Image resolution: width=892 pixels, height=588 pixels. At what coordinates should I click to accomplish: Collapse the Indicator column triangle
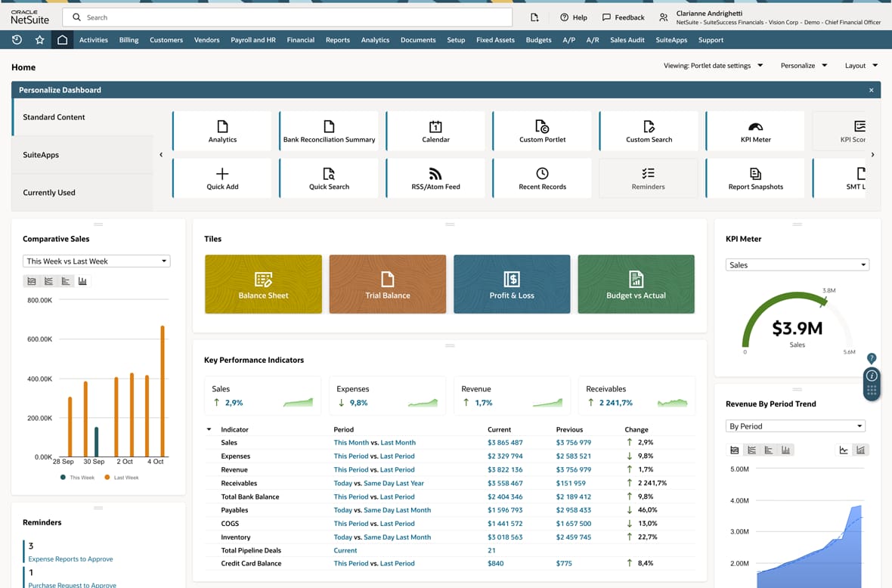point(209,429)
